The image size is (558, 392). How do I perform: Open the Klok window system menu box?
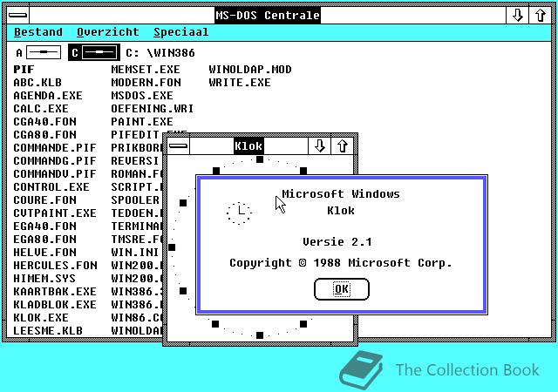click(178, 145)
